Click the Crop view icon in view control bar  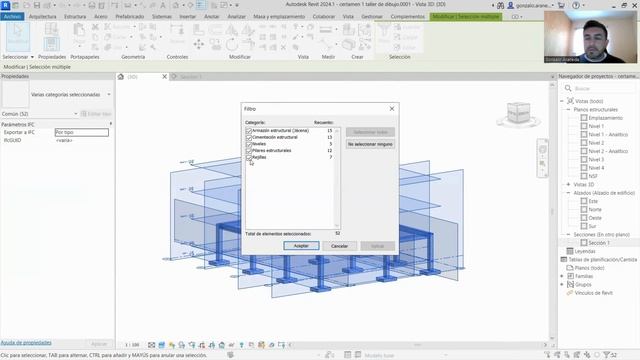click(202, 345)
